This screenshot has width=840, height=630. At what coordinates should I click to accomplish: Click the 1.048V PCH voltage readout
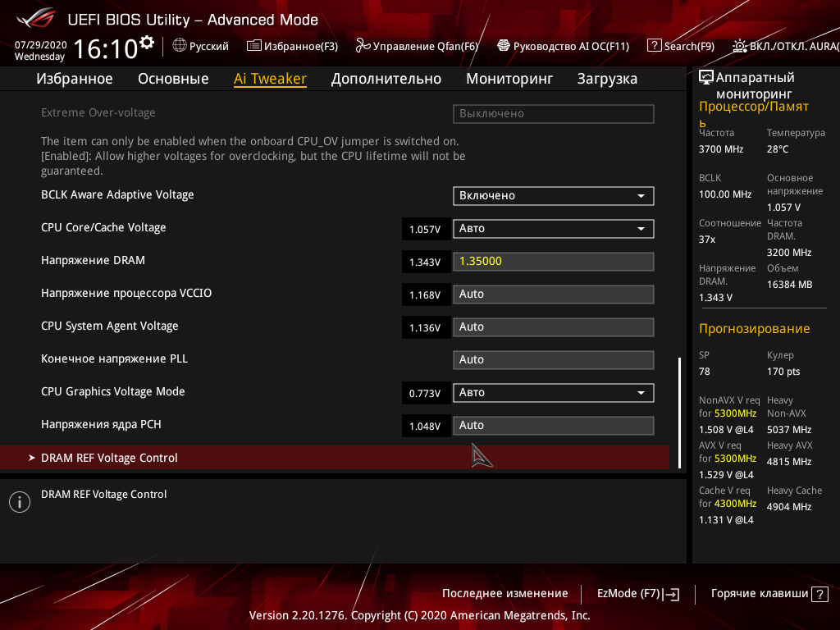click(x=426, y=426)
